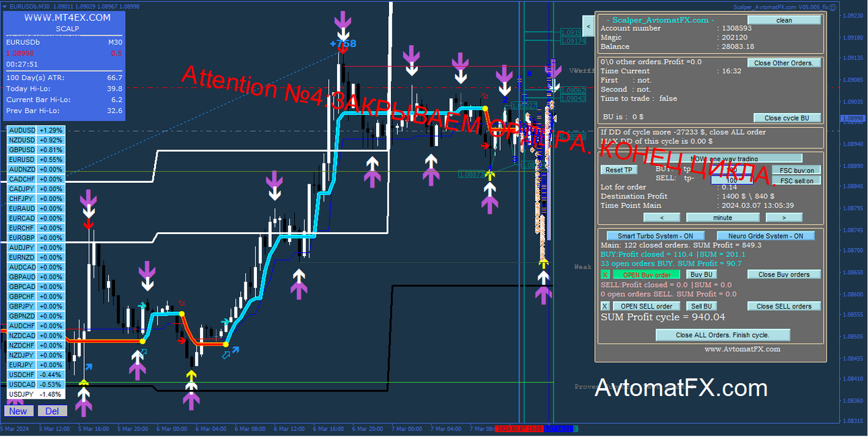
Task: Select the GBPNZD row in currency list
Action: [x=36, y=315]
